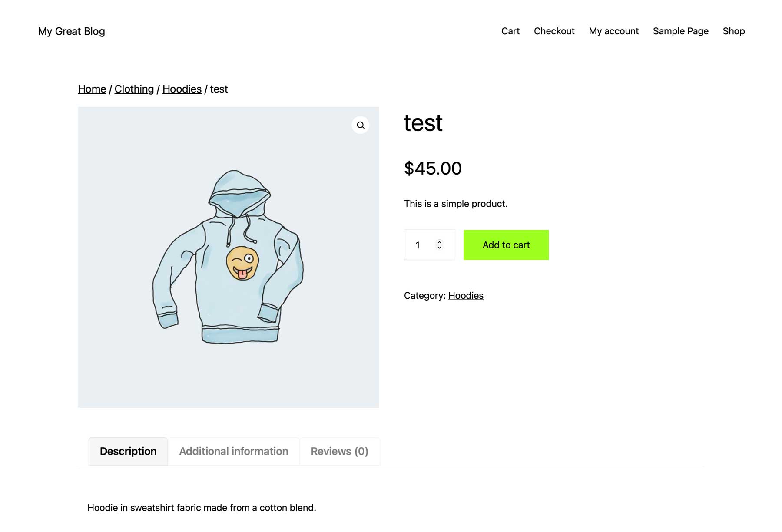The height and width of the screenshot is (532, 782).
Task: Visit the Sample Page
Action: 680,31
